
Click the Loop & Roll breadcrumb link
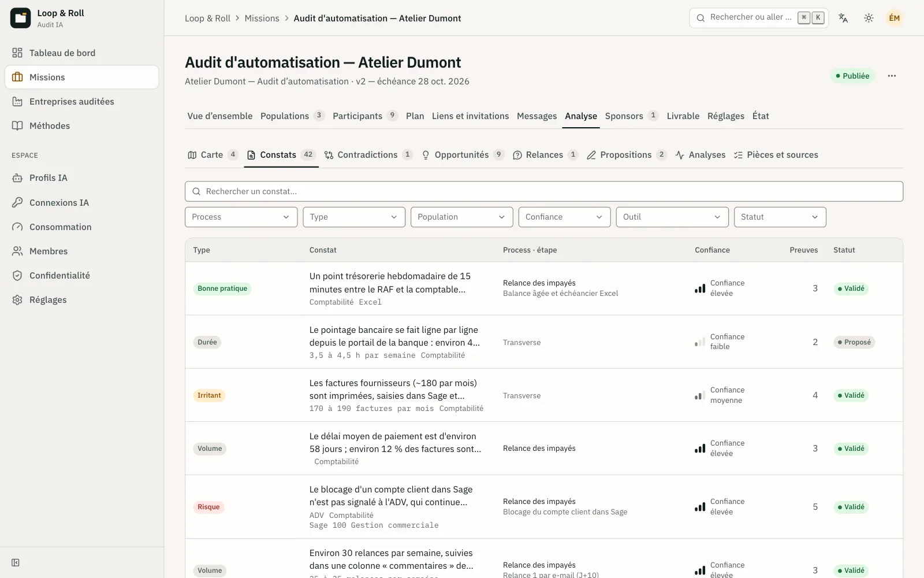(207, 18)
